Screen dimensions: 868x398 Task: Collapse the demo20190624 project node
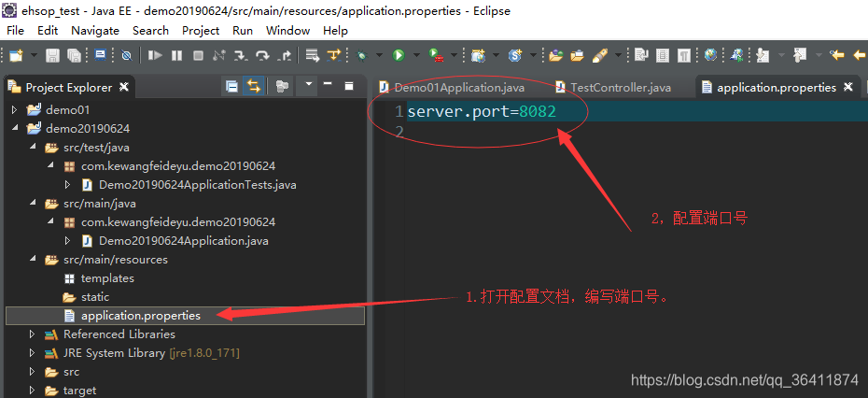click(15, 129)
